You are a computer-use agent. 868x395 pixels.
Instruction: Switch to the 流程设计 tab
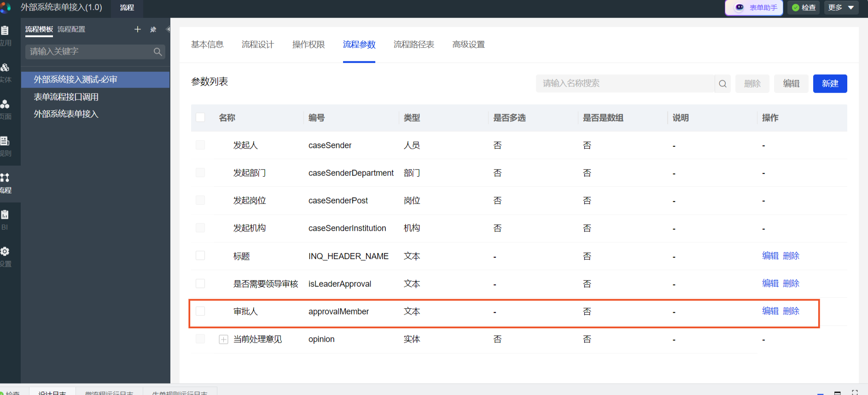(x=257, y=45)
